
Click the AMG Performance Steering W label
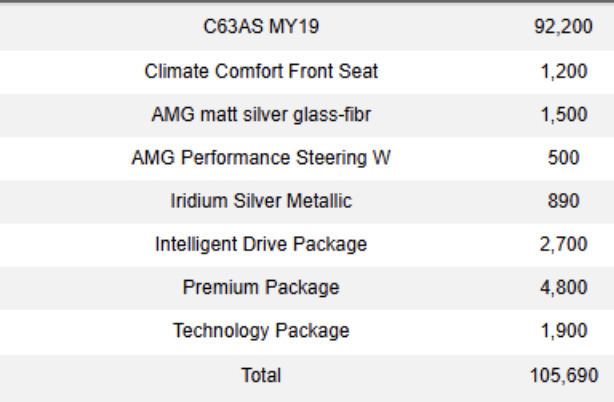coord(261,158)
